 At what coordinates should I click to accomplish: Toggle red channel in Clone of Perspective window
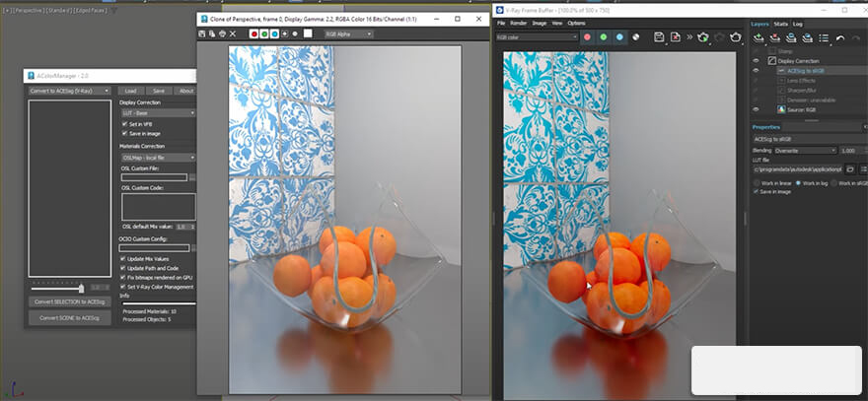[254, 33]
